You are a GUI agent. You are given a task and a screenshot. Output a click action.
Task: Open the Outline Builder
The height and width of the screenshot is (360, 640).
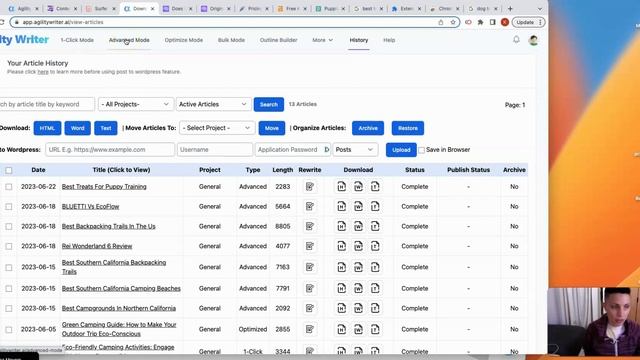coord(278,40)
